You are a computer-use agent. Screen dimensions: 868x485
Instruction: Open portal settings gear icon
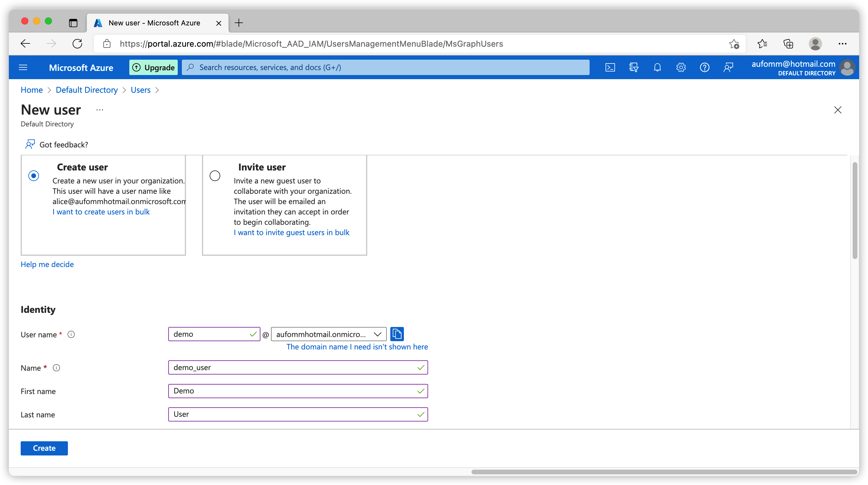681,67
